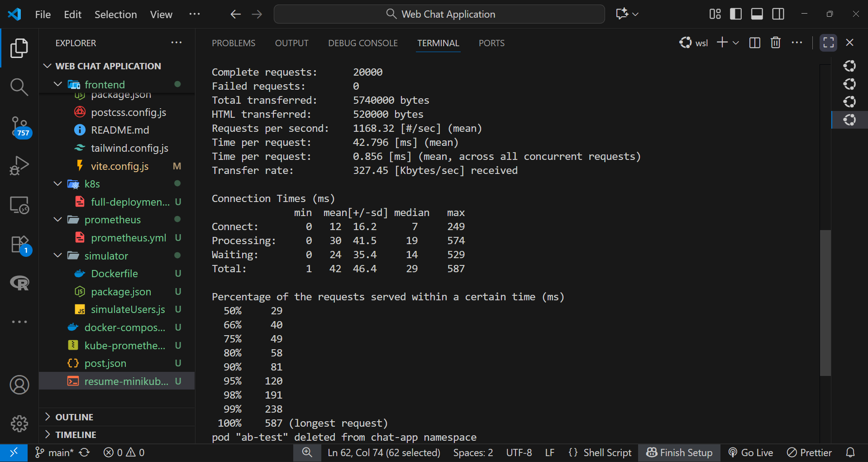
Task: Collapse the simulator folder
Action: point(58,255)
